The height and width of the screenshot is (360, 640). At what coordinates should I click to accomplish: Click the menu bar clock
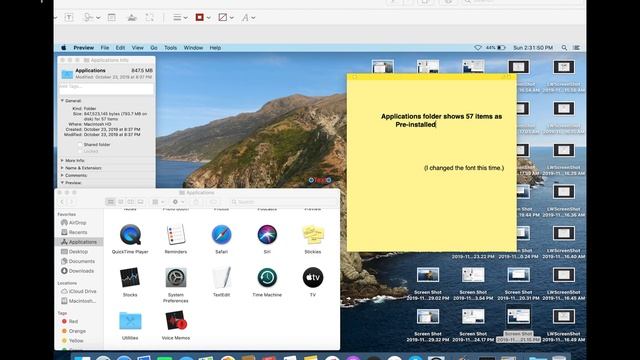(533, 48)
